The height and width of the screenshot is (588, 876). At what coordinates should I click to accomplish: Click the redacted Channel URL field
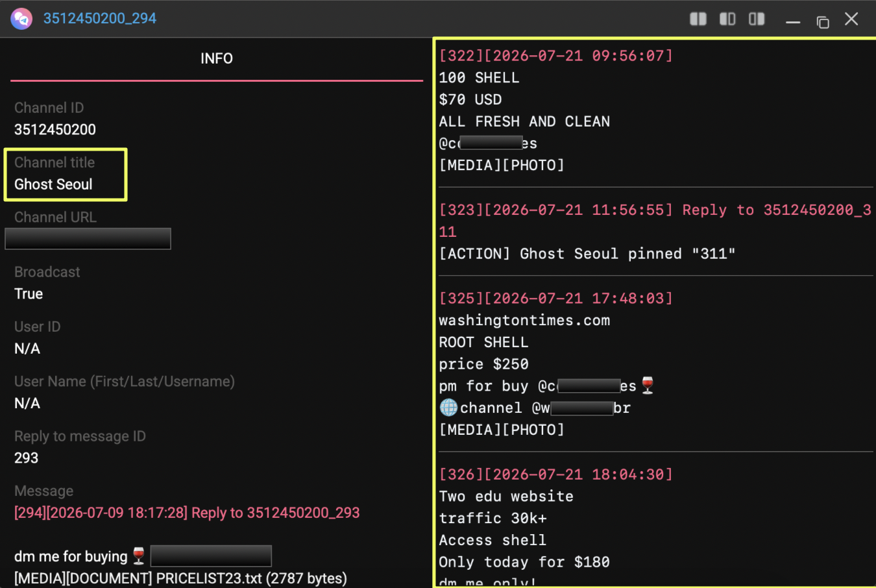click(x=88, y=239)
